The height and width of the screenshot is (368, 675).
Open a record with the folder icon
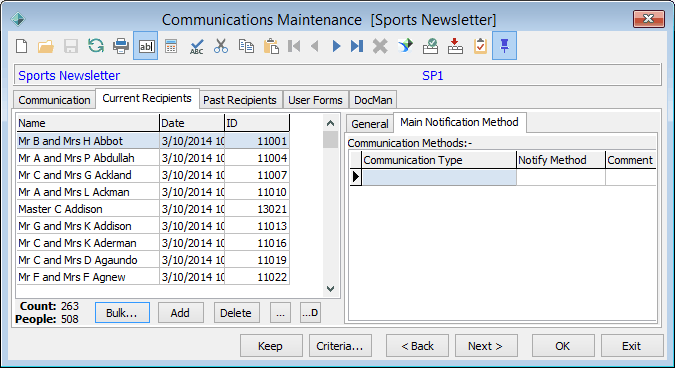46,46
